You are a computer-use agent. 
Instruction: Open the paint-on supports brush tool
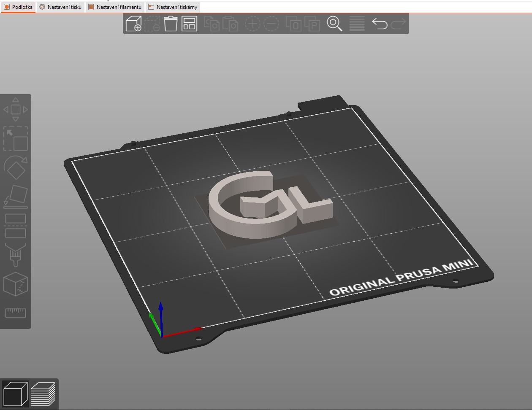16,254
